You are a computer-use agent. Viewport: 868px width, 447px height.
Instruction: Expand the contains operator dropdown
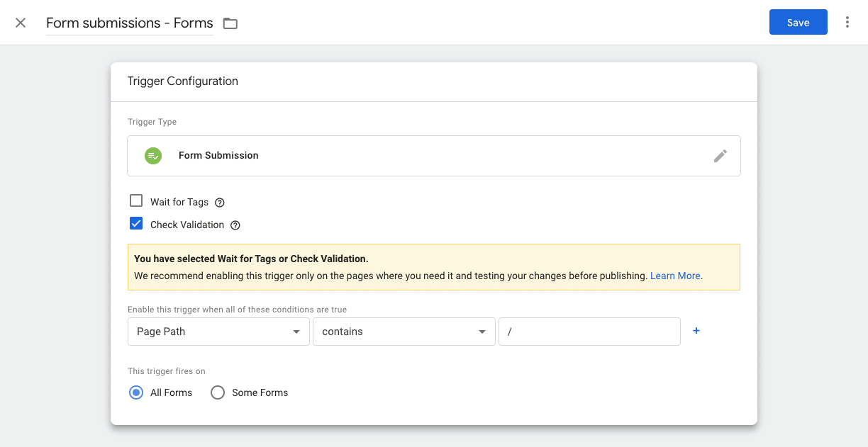(404, 332)
